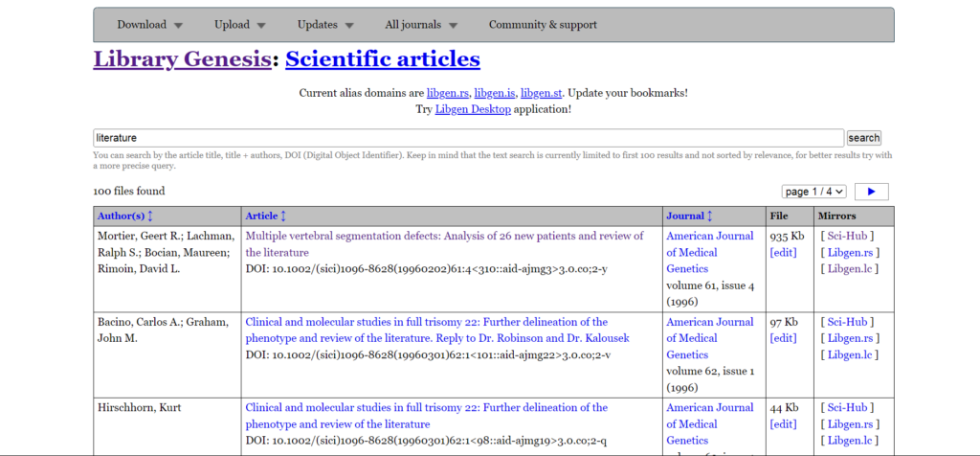Open 'Multiple vertebral segmentation defects' article

(444, 244)
